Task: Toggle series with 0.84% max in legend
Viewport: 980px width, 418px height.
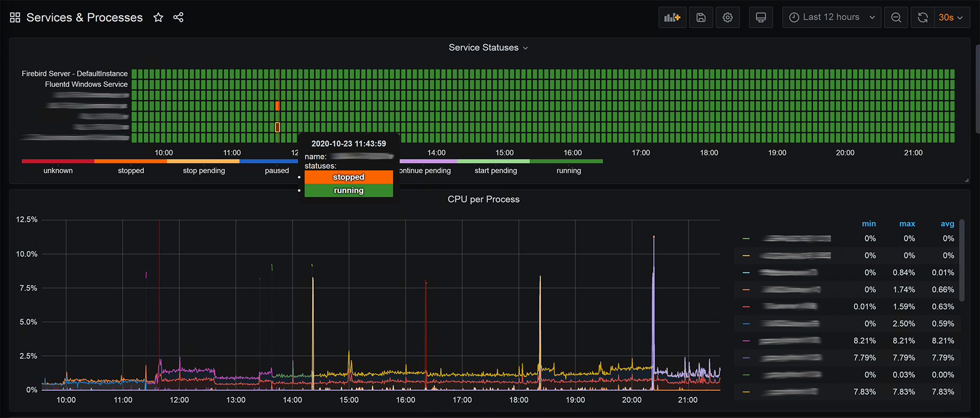Action: 788,273
